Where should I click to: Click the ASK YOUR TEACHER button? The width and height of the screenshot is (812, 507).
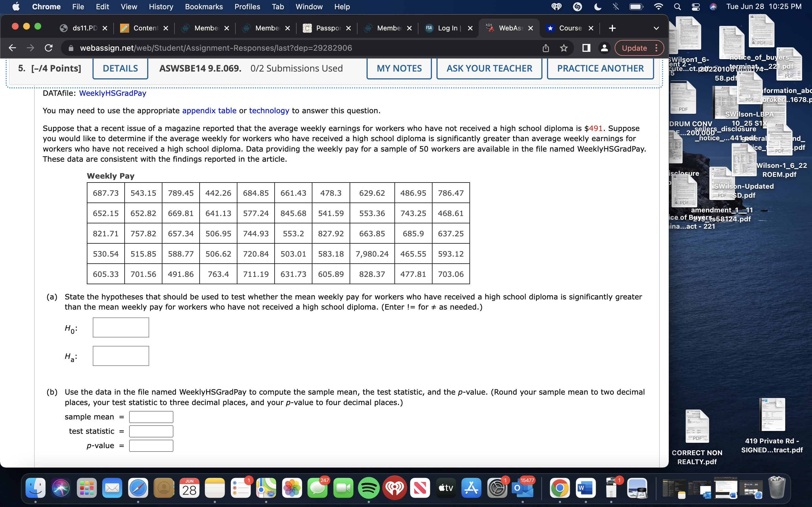click(489, 68)
